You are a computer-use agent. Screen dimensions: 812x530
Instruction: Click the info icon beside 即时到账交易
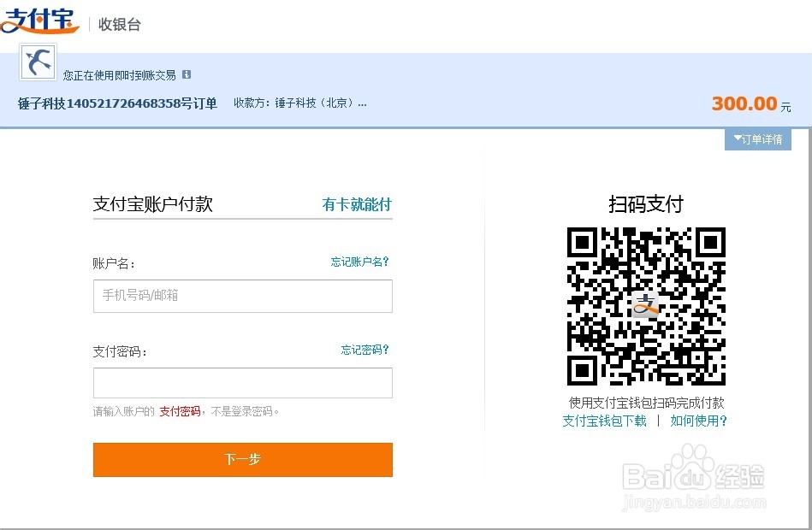(185, 74)
